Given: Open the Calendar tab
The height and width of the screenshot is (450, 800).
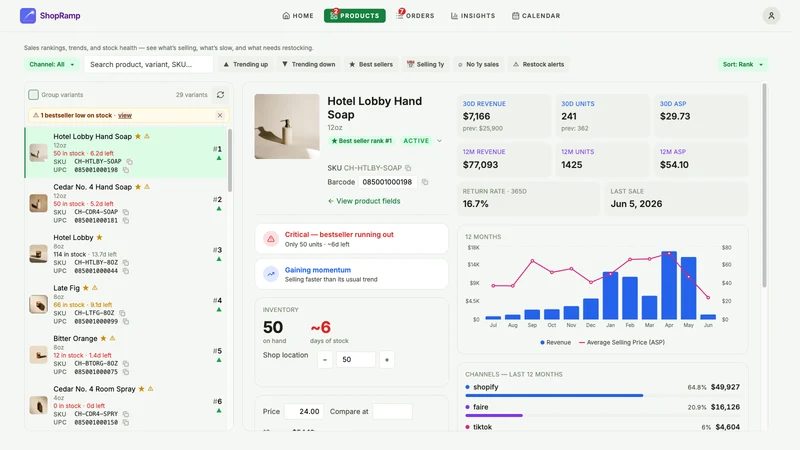Looking at the screenshot, I should coord(536,16).
